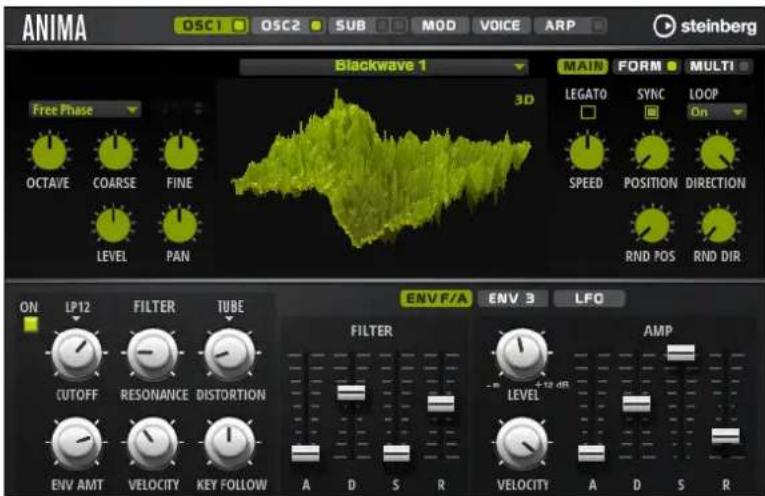Open the ARP tab
This screenshot has height=496, width=765.
click(x=569, y=25)
